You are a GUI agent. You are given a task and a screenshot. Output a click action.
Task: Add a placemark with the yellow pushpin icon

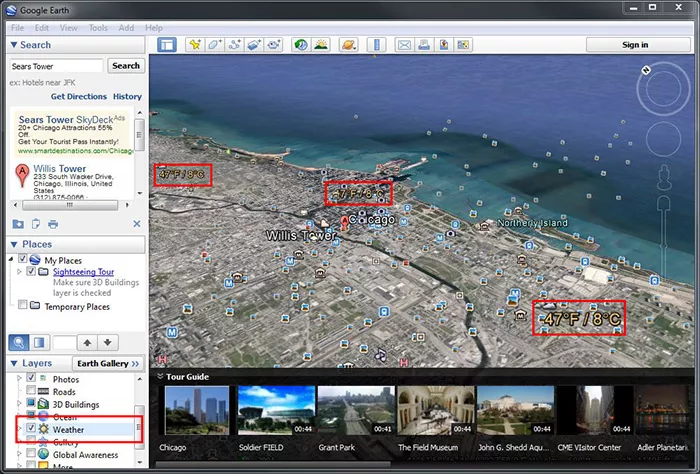point(195,45)
